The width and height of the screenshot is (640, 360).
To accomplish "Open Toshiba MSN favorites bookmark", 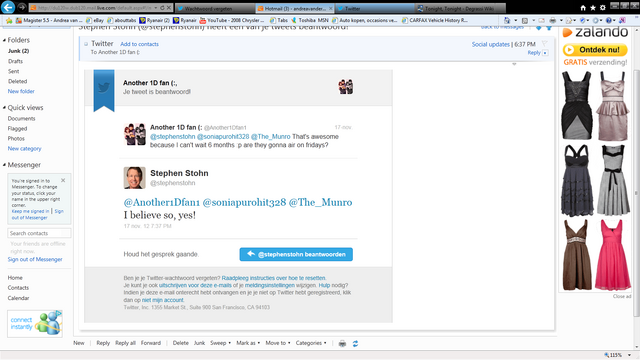I will (x=310, y=20).
